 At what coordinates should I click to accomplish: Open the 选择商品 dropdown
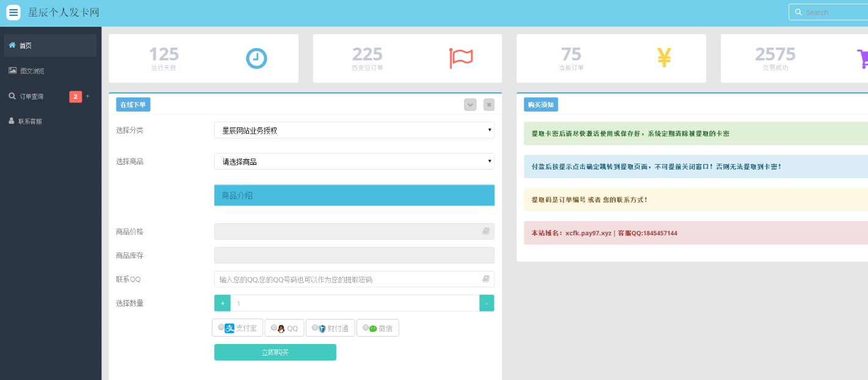(354, 161)
